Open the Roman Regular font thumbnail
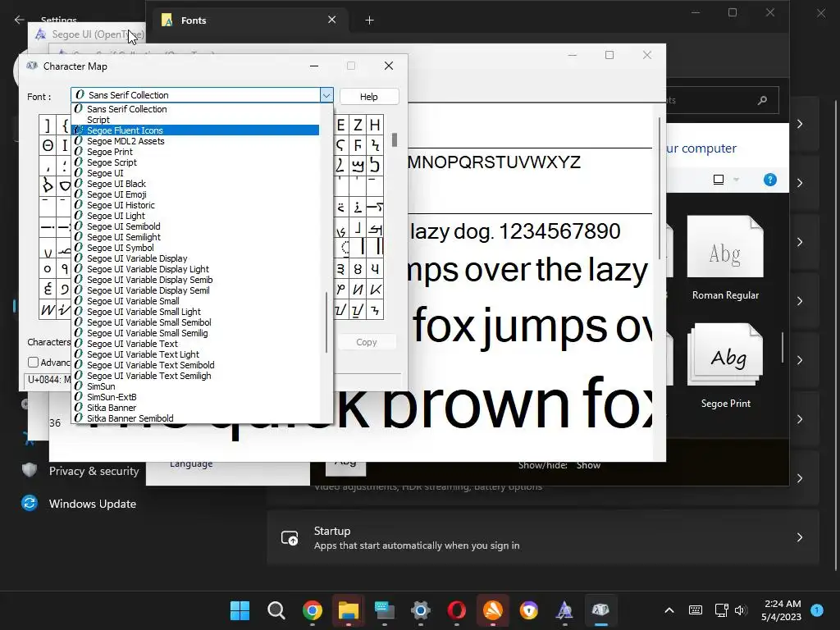 pyautogui.click(x=725, y=246)
